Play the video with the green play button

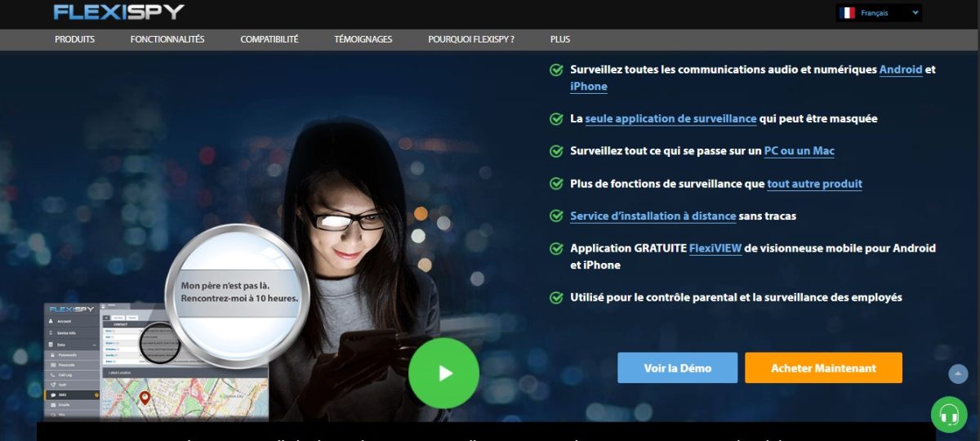[443, 373]
